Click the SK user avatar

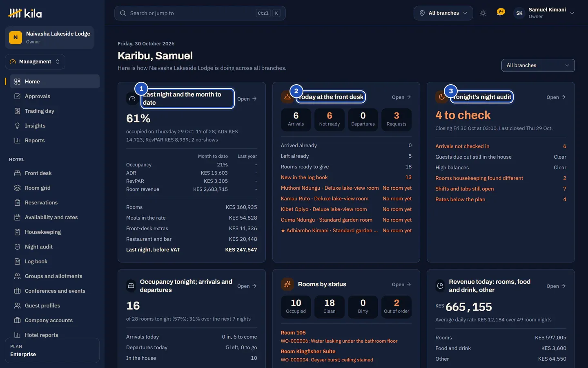point(519,13)
